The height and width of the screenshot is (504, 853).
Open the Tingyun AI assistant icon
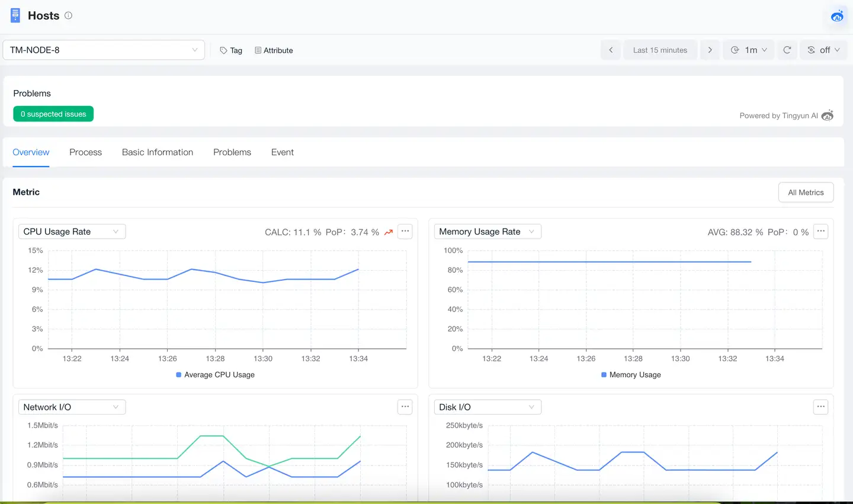[837, 16]
